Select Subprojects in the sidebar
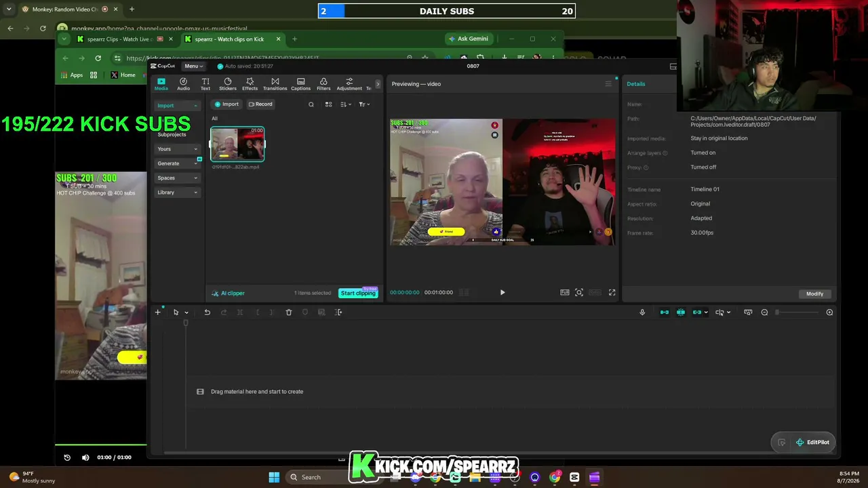Image resolution: width=868 pixels, height=488 pixels. (172, 134)
